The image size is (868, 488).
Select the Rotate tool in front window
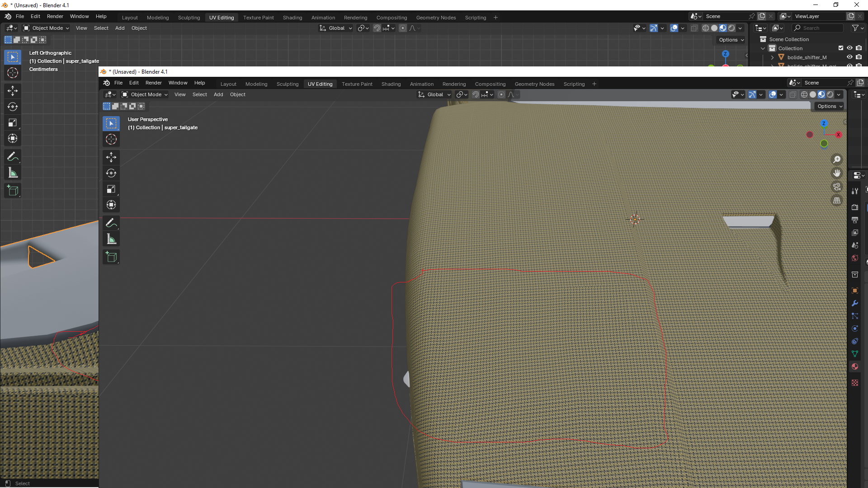pyautogui.click(x=111, y=173)
